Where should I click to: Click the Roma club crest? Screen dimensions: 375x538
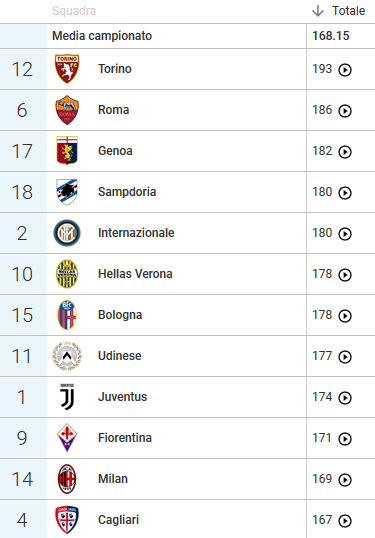67,110
